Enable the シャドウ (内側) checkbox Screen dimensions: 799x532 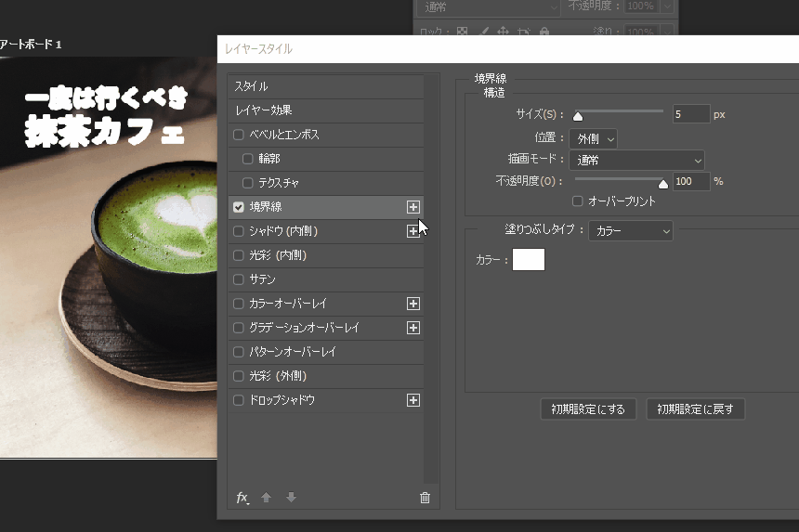(239, 231)
